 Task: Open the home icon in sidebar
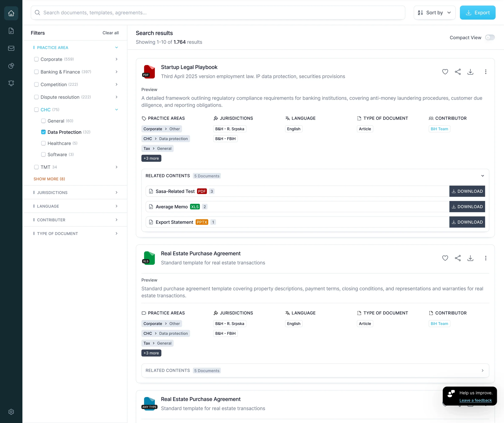11,13
